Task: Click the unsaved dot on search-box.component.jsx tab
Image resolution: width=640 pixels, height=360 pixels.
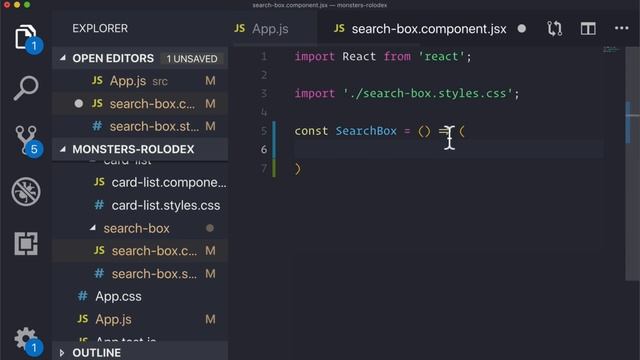Action: click(522, 29)
